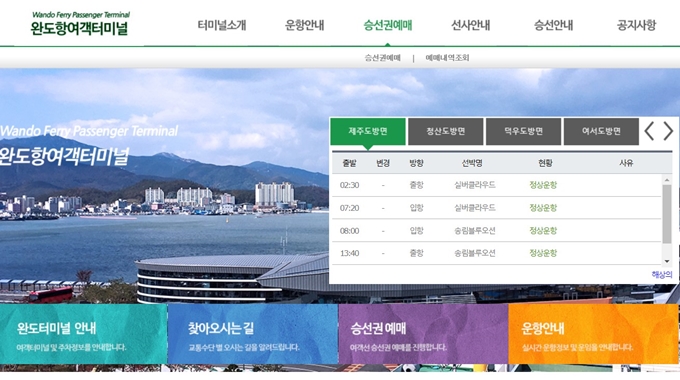The image size is (680, 380).
Task: Click the 방향 column header
Action: point(416,163)
